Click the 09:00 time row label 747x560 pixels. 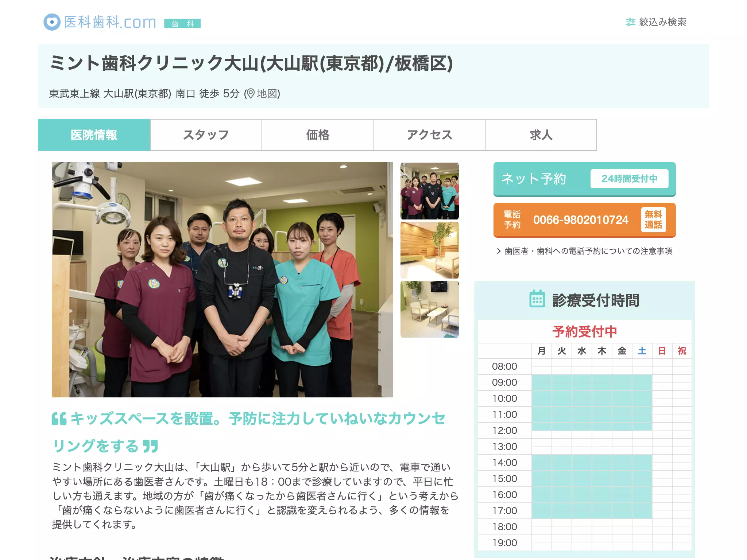(504, 382)
